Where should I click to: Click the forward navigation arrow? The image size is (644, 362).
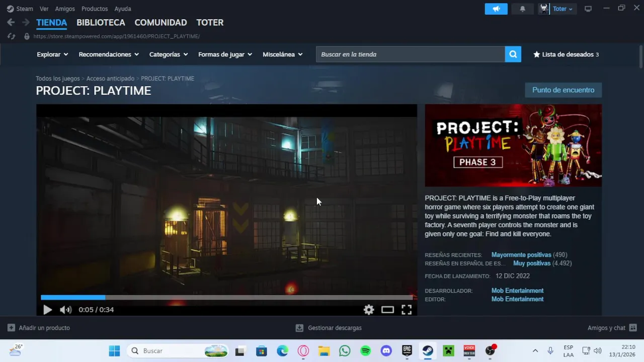click(x=26, y=22)
